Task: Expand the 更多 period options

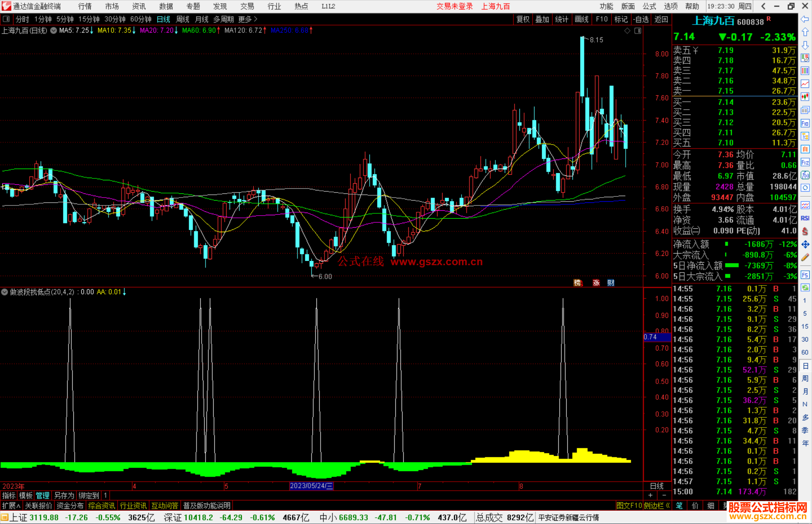Action: tap(248, 19)
